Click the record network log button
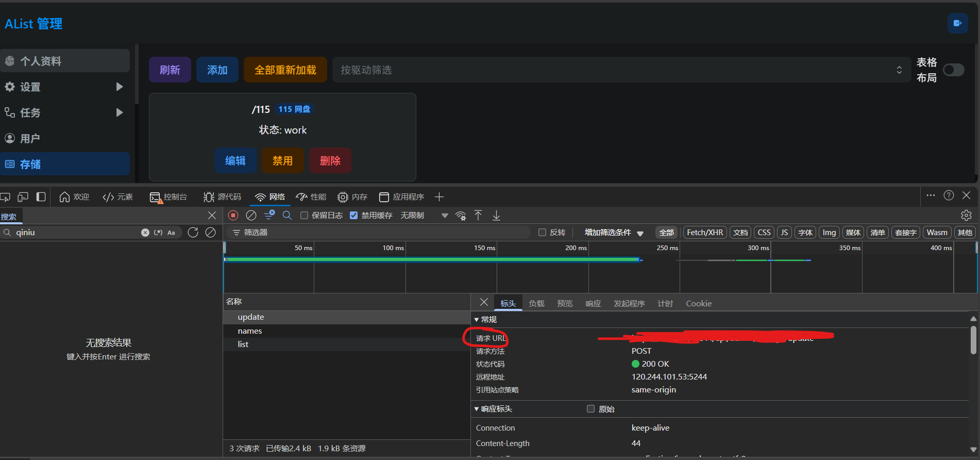The width and height of the screenshot is (980, 460). [x=233, y=216]
